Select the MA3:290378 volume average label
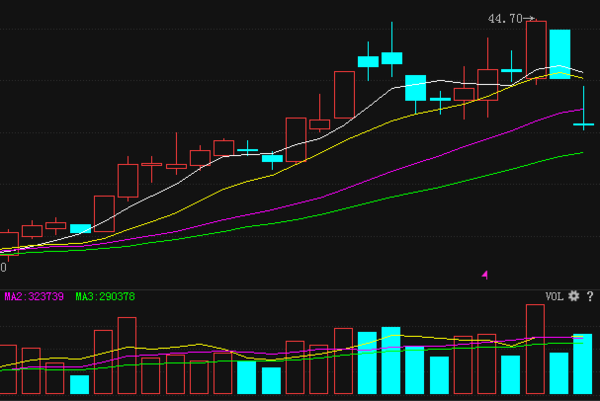Viewport: 600px width, 401px height. pyautogui.click(x=105, y=297)
